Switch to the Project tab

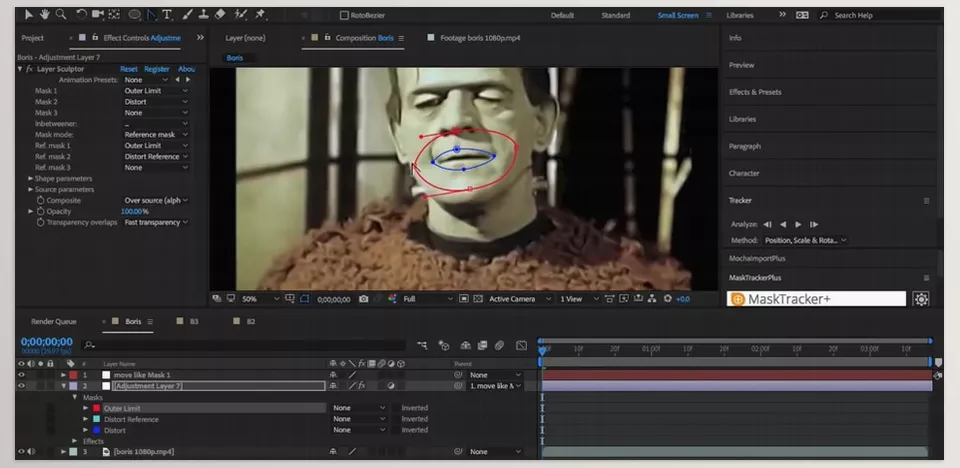(32, 38)
